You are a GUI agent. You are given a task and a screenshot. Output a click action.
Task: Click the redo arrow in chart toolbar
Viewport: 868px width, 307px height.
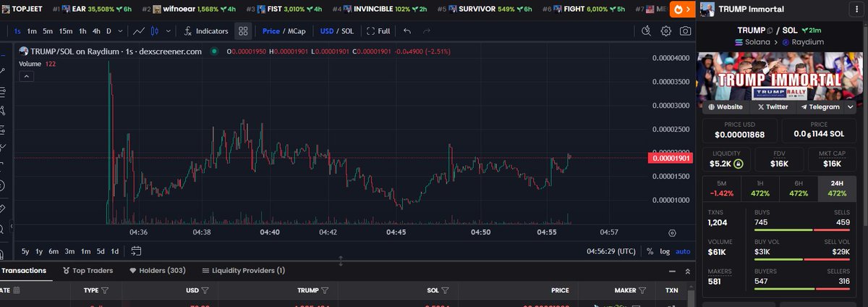point(427,31)
